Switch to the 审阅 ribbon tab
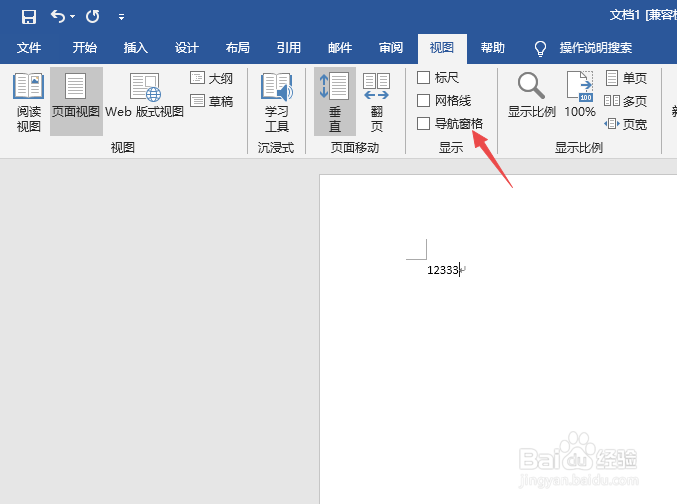 pyautogui.click(x=391, y=48)
